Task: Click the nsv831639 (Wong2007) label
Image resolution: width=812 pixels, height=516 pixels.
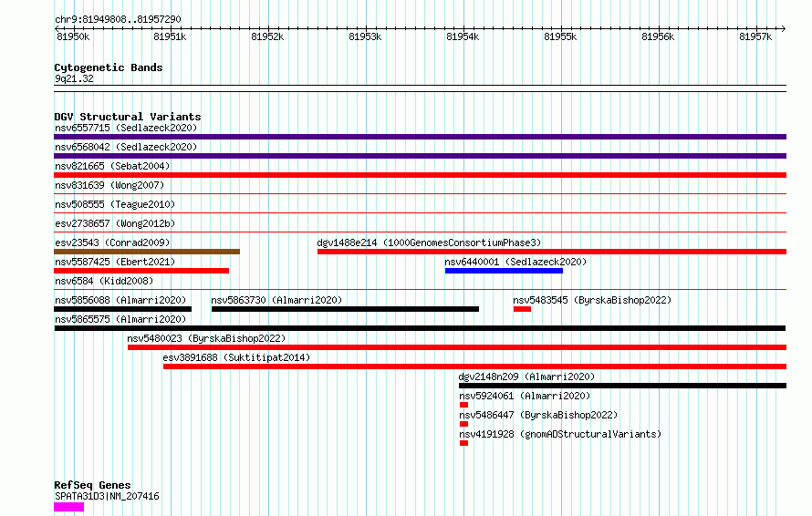Action: (109, 185)
